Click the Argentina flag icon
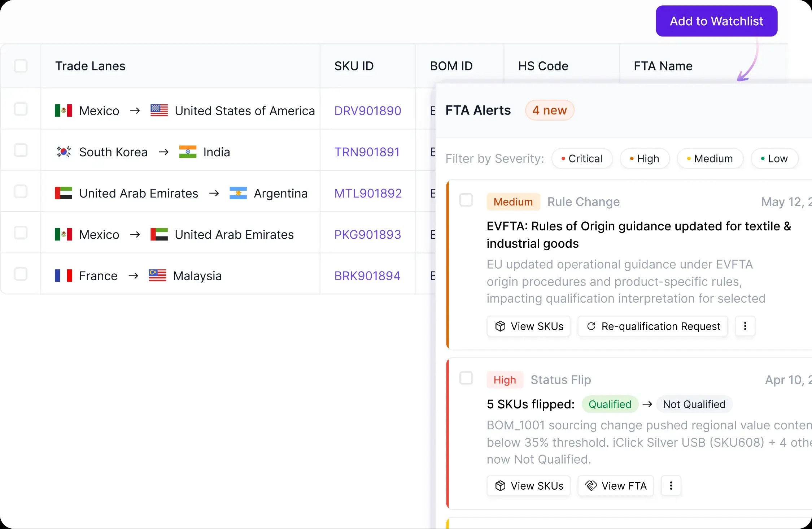 click(238, 193)
